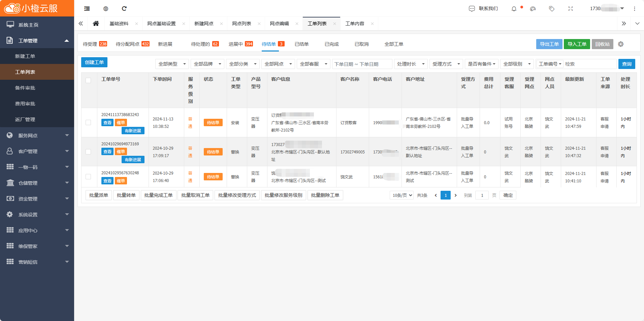The height and width of the screenshot is (321, 644).
Task: Expand 客户管理 sidebar menu
Action: pos(37,151)
